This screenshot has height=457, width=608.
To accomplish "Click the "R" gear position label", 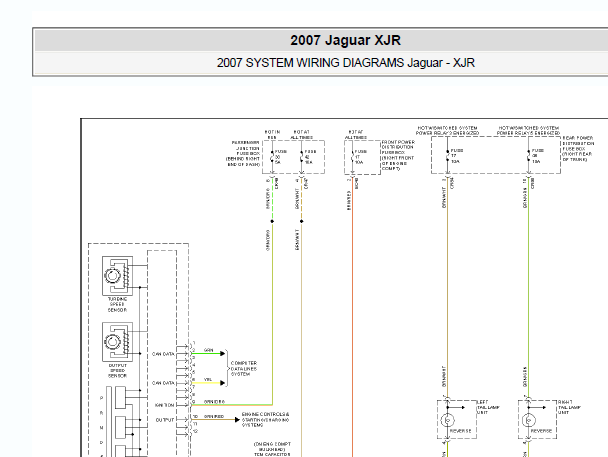I will [x=102, y=413].
